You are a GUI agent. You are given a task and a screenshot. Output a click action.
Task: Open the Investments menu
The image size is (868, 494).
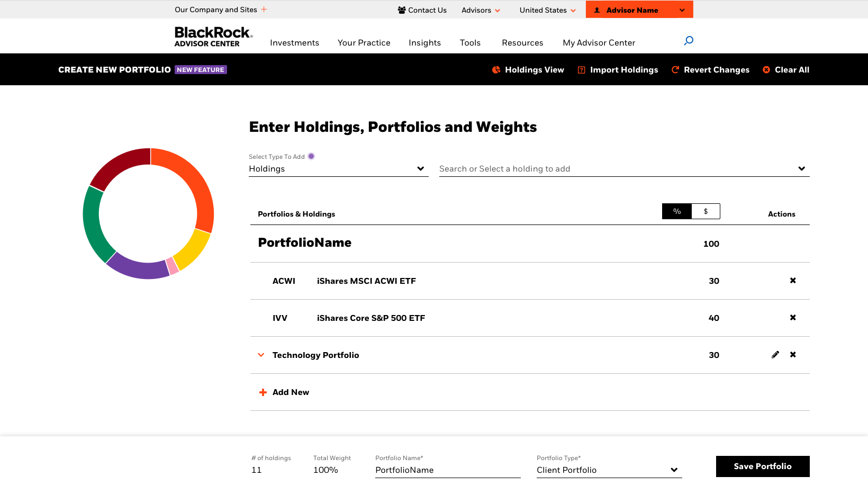tap(294, 43)
